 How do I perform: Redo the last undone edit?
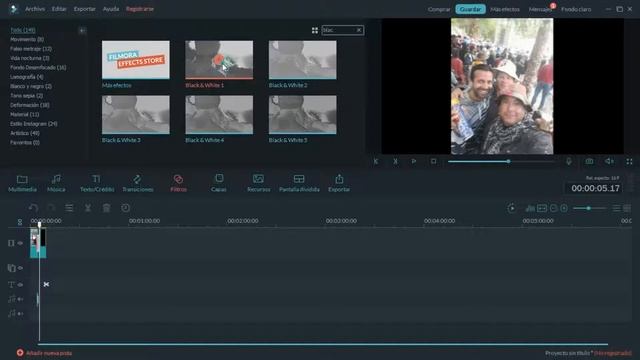pyautogui.click(x=51, y=208)
